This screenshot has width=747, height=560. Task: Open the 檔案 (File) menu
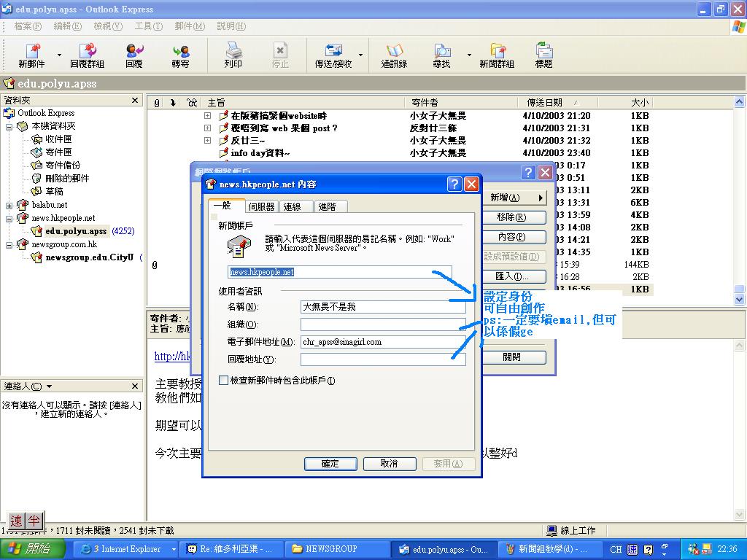(x=28, y=26)
